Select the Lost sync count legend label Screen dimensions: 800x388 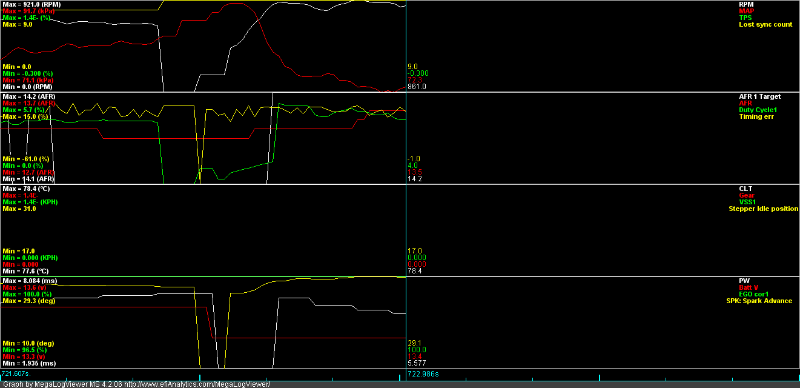(765, 24)
